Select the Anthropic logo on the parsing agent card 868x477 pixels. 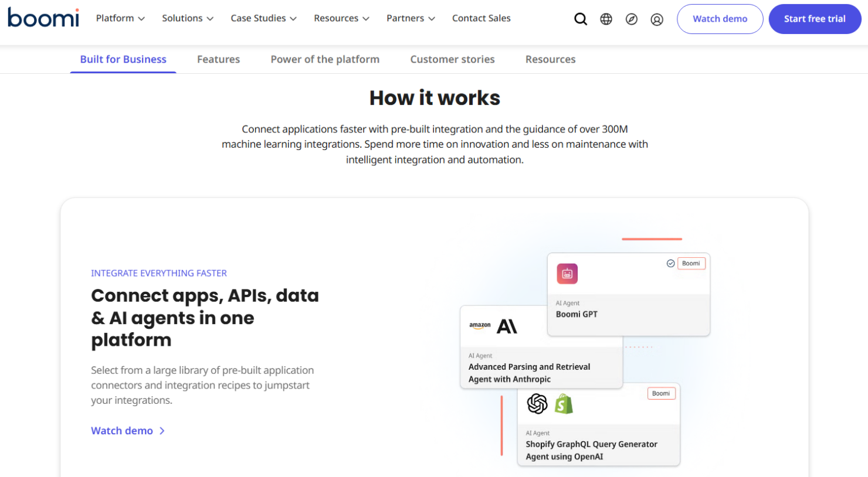click(x=511, y=325)
